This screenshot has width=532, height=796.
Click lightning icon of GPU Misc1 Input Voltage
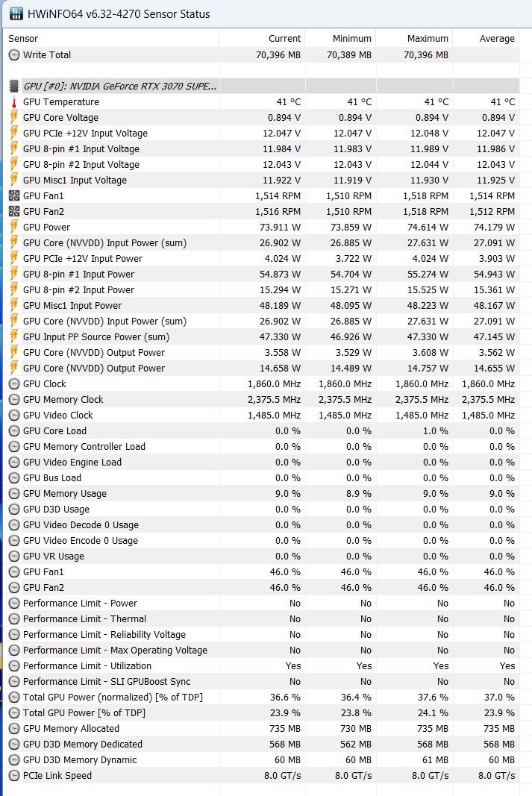(14, 181)
